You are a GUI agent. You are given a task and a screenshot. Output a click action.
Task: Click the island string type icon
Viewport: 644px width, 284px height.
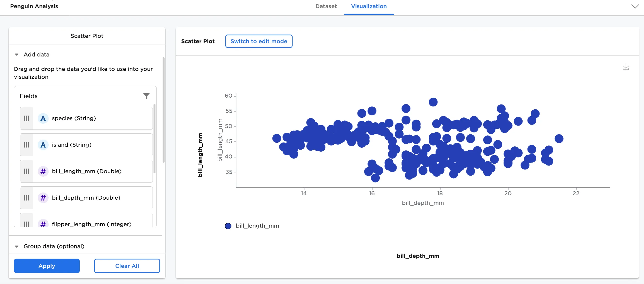pyautogui.click(x=43, y=145)
